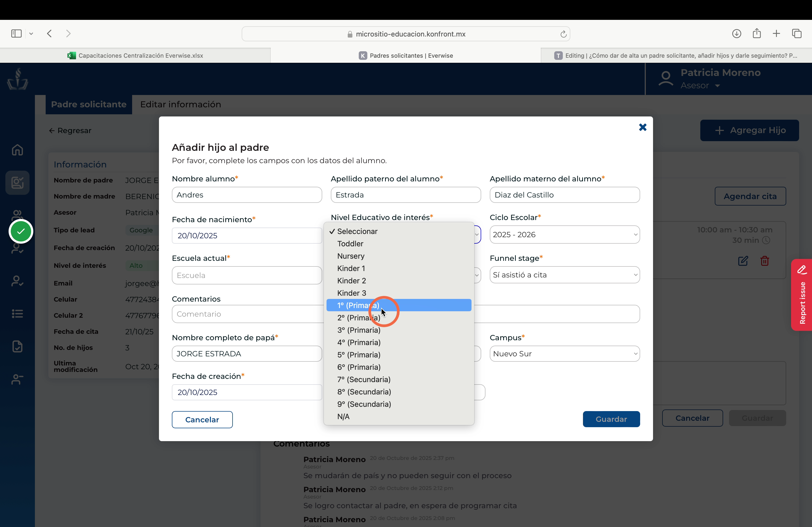The height and width of the screenshot is (527, 812).
Task: Select 7° (Secundaria) option
Action: [399, 379]
